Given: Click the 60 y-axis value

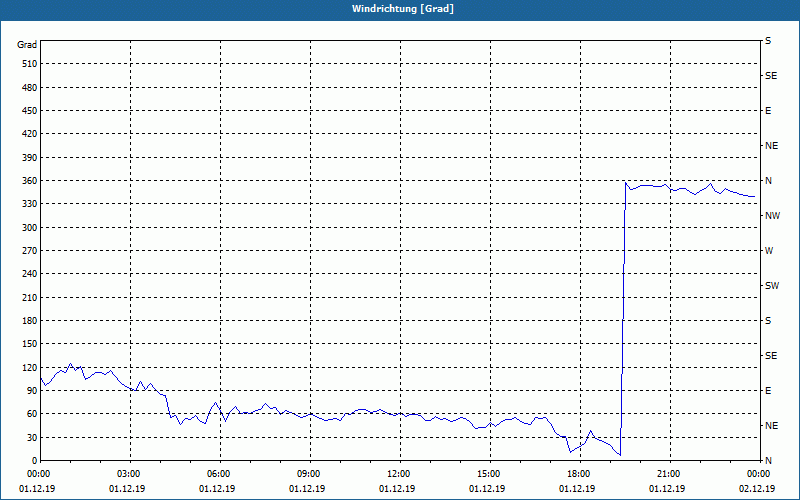Looking at the screenshot, I should (32, 413).
